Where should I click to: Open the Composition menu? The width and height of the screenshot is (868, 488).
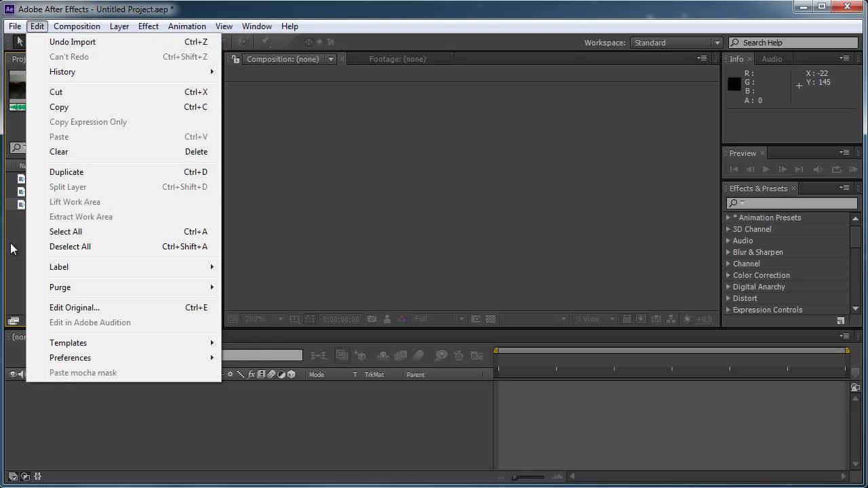[77, 26]
